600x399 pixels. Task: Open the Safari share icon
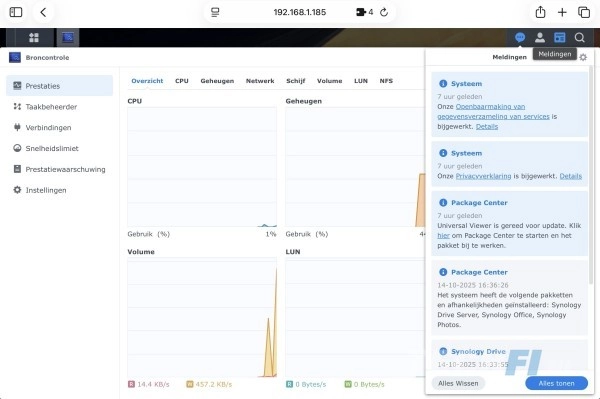pyautogui.click(x=540, y=12)
